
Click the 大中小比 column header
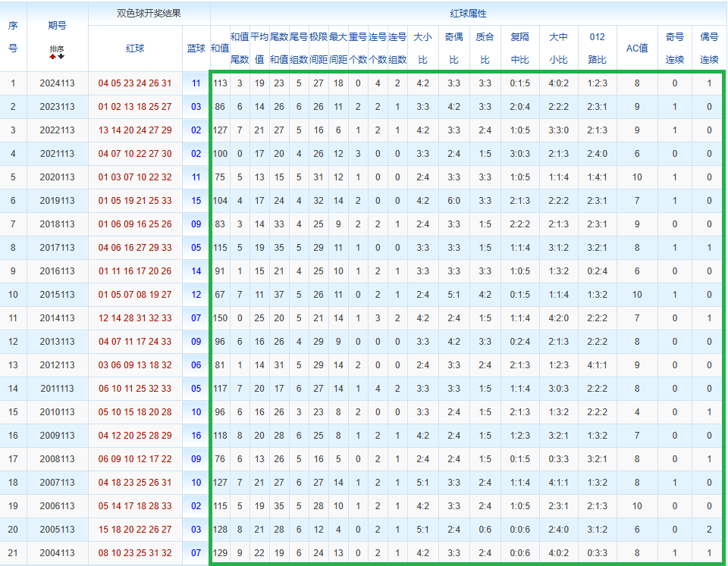(558, 48)
